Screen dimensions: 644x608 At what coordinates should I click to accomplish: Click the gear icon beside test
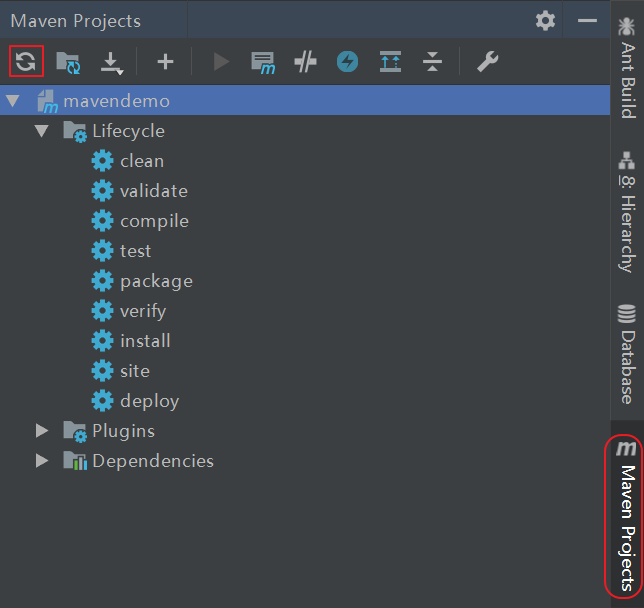click(x=102, y=251)
